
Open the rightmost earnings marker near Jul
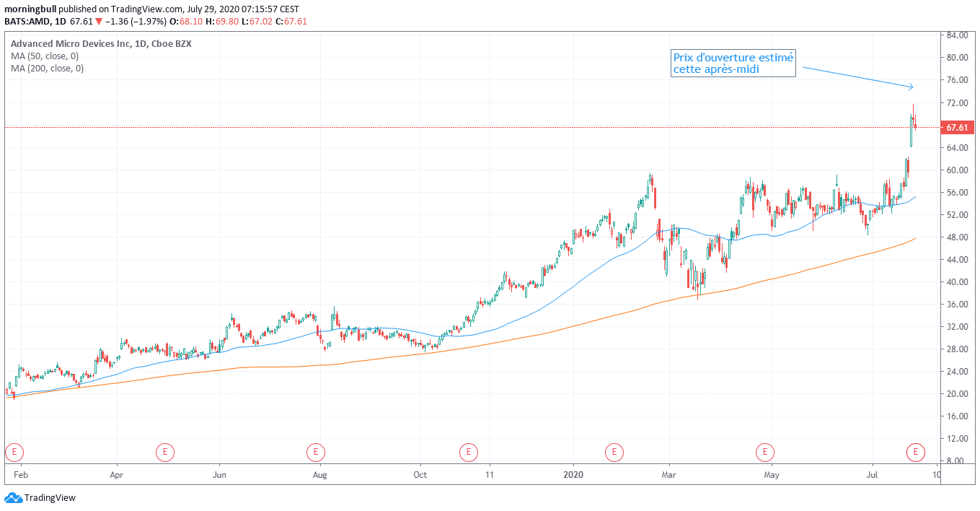[x=916, y=453]
